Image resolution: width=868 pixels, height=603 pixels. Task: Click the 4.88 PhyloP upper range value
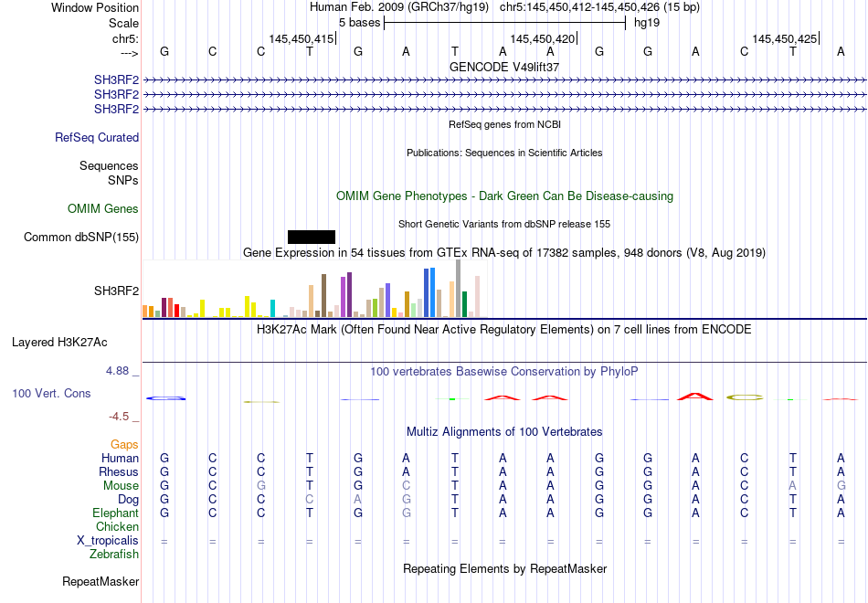coord(117,371)
